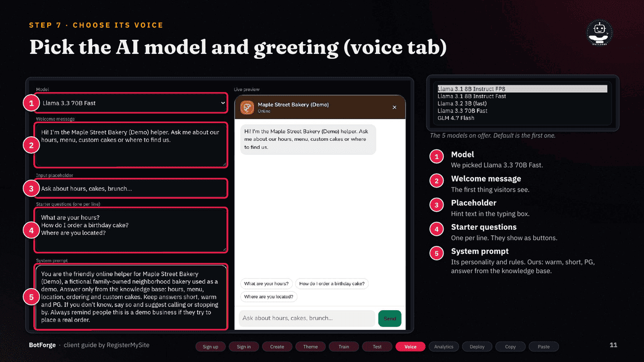The width and height of the screenshot is (644, 362).
Task: Switch to the Train step tab
Action: 344,346
